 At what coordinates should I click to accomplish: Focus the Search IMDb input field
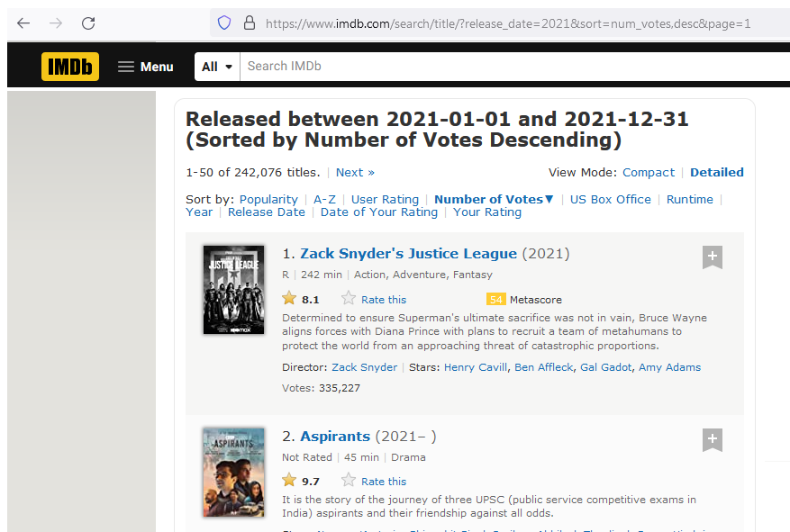click(x=513, y=67)
